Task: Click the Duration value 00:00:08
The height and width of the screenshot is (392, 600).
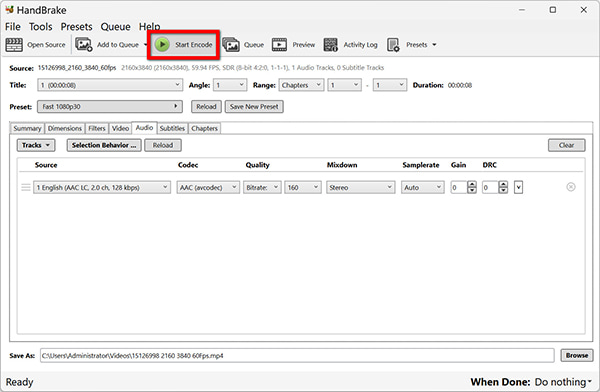Action: click(460, 85)
